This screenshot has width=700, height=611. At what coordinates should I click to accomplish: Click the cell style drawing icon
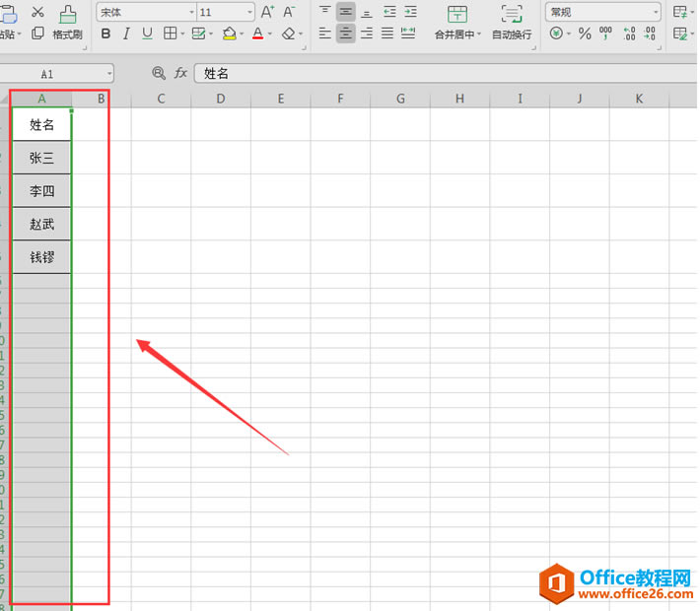tap(198, 34)
